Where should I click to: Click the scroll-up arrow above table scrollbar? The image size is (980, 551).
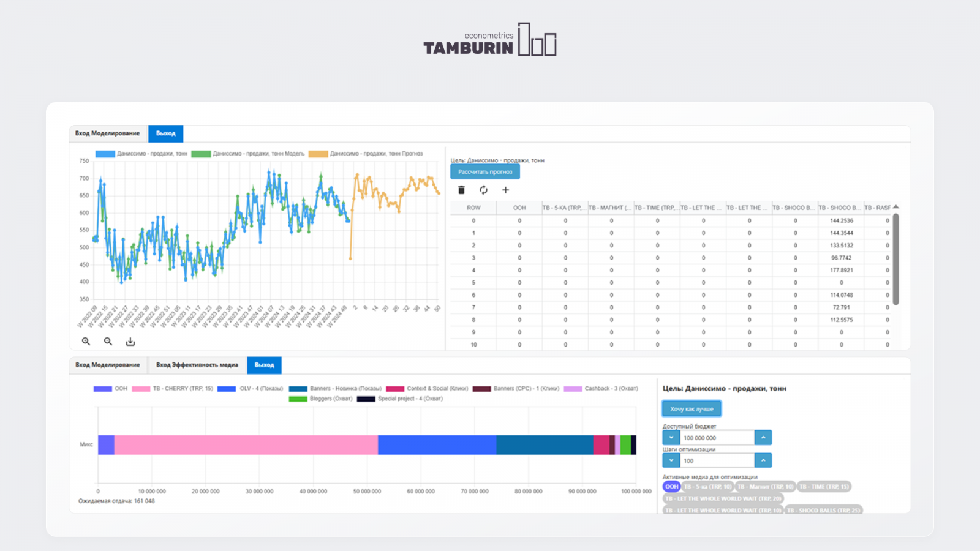pos(895,207)
